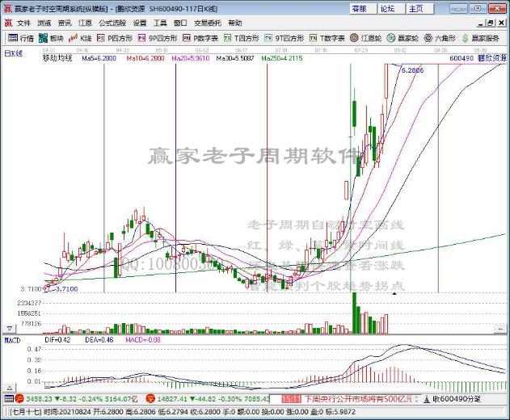Close the inner chart window
Viewport: 510px width, 420px height.
click(501, 23)
